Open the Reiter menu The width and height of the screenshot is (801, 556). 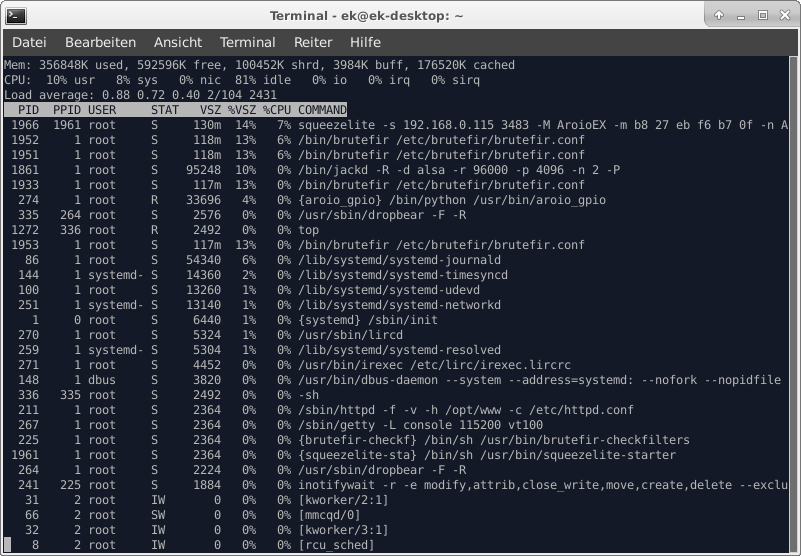coord(313,42)
